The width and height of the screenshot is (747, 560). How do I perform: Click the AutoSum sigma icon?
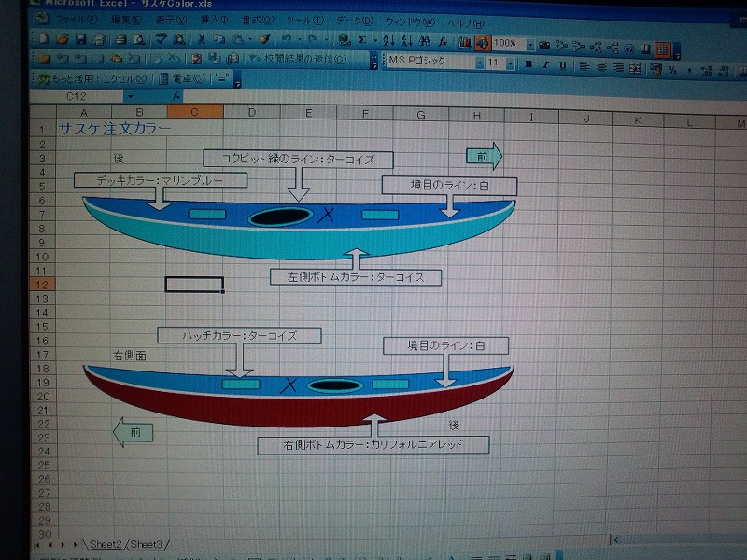tap(362, 41)
